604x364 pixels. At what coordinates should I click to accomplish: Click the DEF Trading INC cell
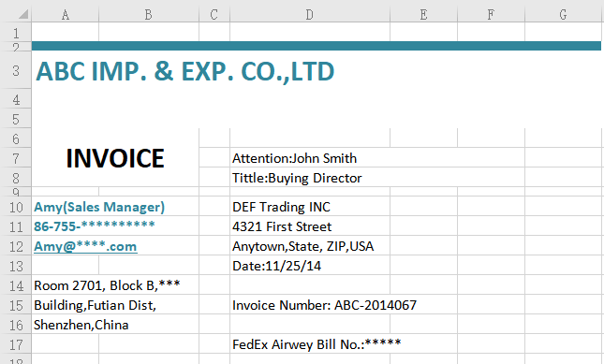coord(281,207)
